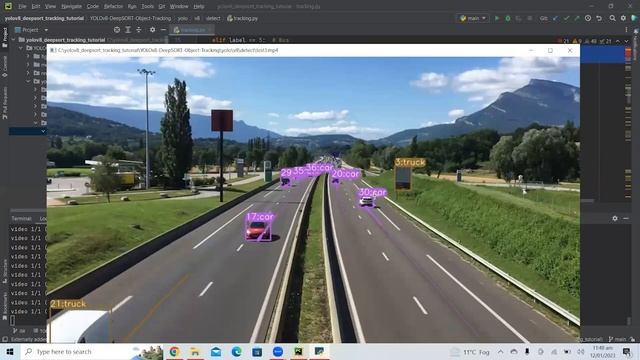
Task: Open notifications center in taskbar
Action: [x=627, y=351]
